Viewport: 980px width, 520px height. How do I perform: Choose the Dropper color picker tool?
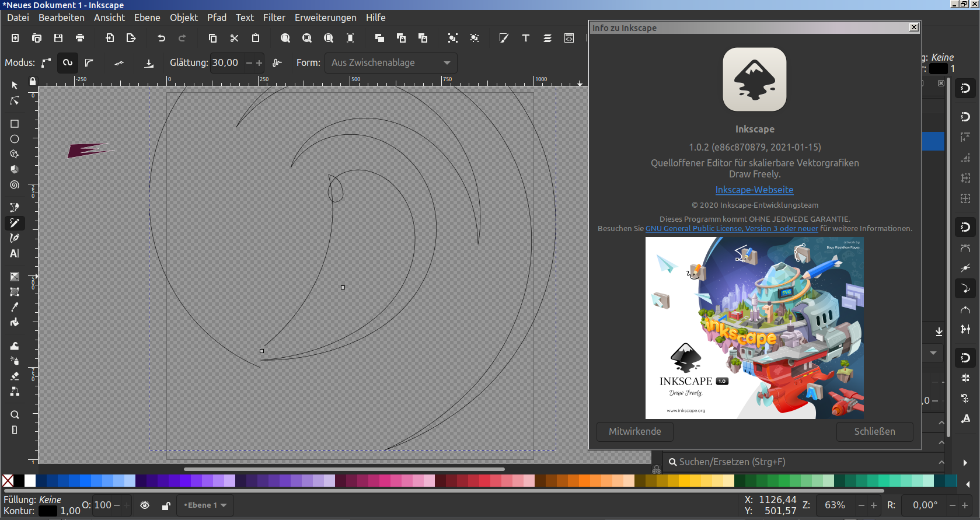[15, 307]
